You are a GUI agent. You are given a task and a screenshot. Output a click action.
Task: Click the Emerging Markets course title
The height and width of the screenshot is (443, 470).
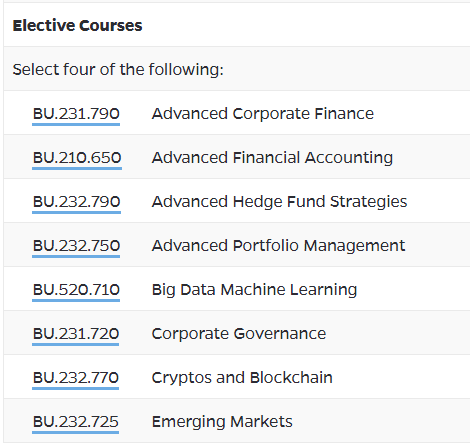(x=222, y=422)
